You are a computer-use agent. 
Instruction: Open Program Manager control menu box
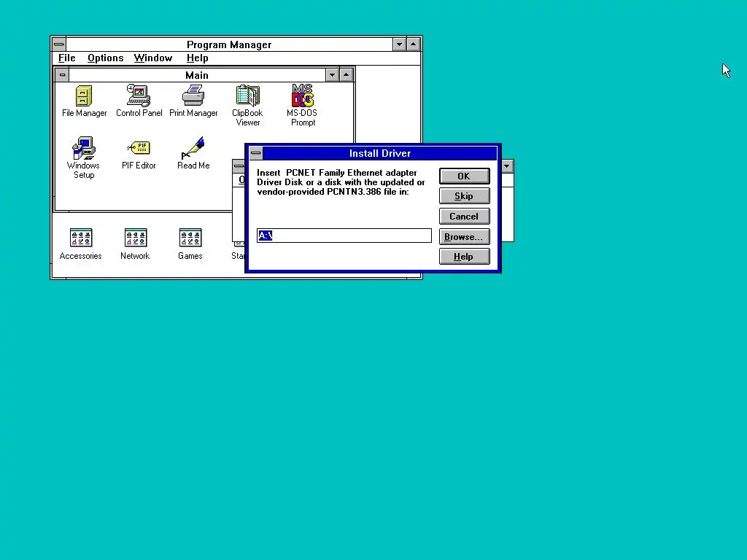click(x=58, y=44)
